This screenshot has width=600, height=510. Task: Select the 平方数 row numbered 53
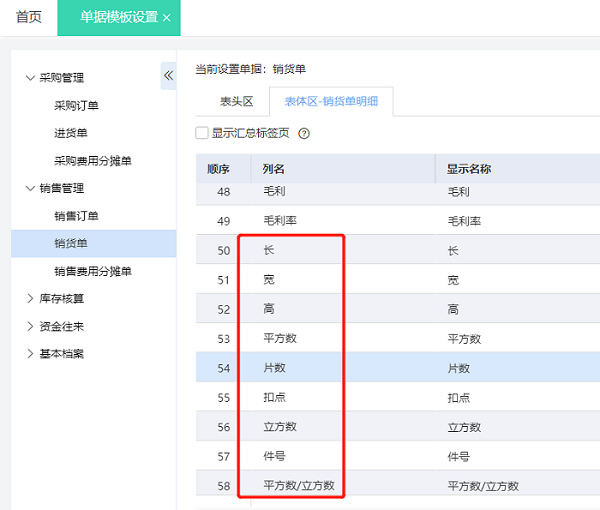click(280, 338)
